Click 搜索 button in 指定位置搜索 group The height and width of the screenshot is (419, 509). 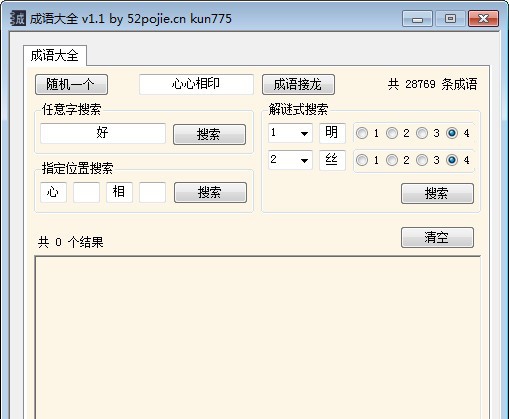(x=210, y=192)
